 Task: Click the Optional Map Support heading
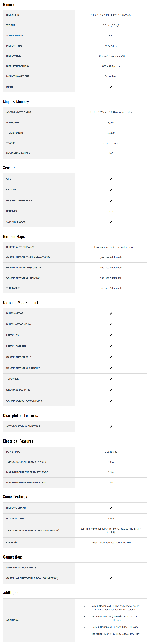point(21,302)
